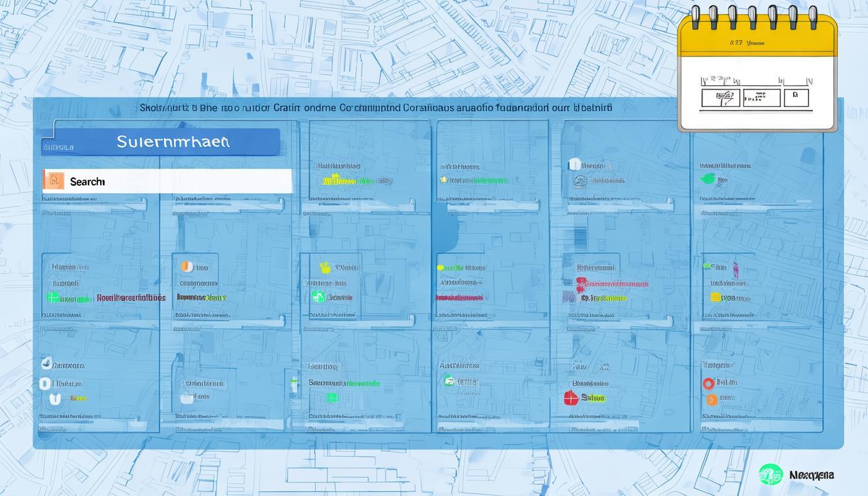
Task: Focus the white Search input field
Action: point(174,181)
